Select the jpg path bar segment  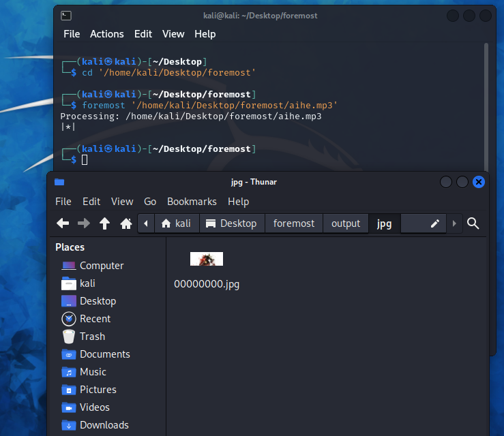(x=385, y=223)
